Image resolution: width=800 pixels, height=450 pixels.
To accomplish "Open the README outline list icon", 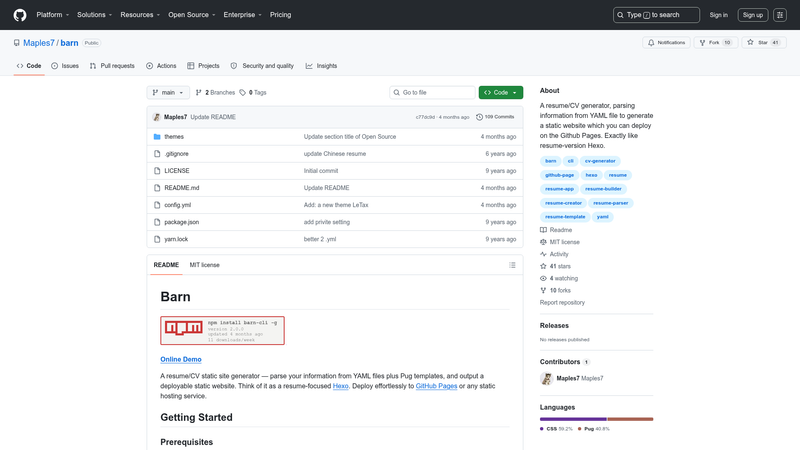I will click(x=512, y=265).
